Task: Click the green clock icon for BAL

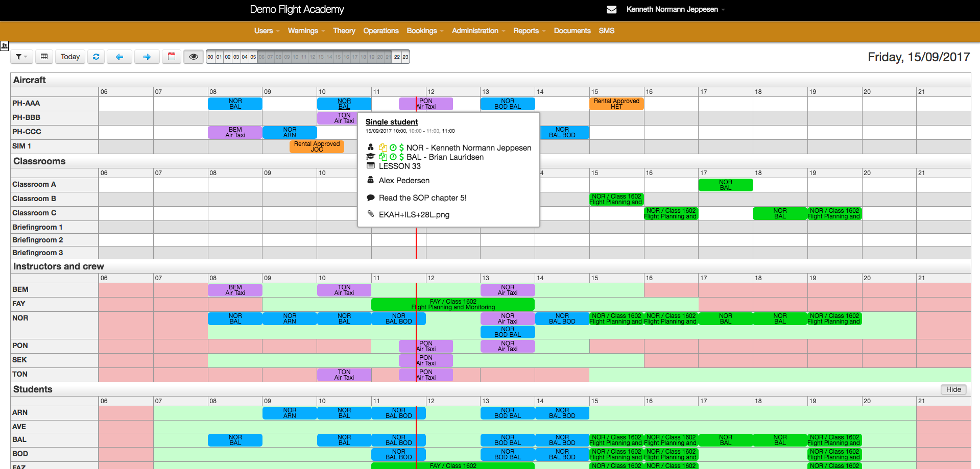Action: point(393,157)
